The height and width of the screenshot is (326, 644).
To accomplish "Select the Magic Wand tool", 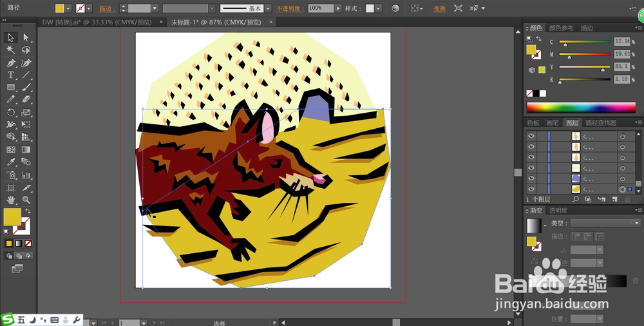I will (x=11, y=50).
